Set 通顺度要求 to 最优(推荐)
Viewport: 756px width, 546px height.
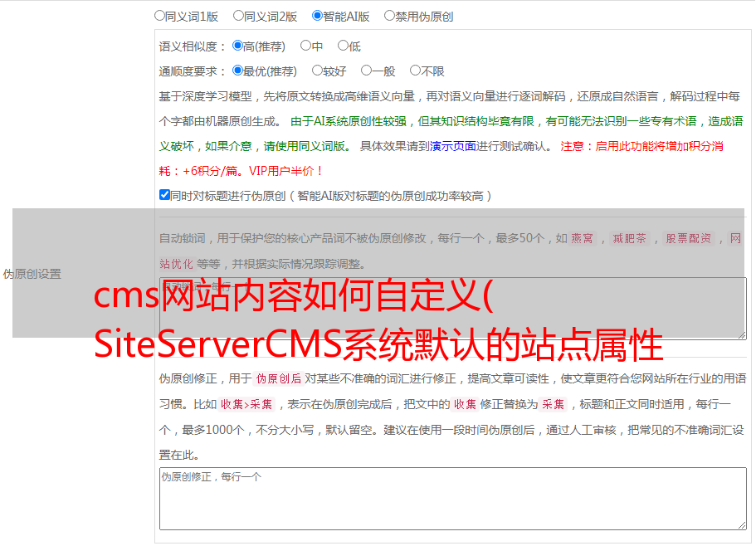(x=237, y=71)
